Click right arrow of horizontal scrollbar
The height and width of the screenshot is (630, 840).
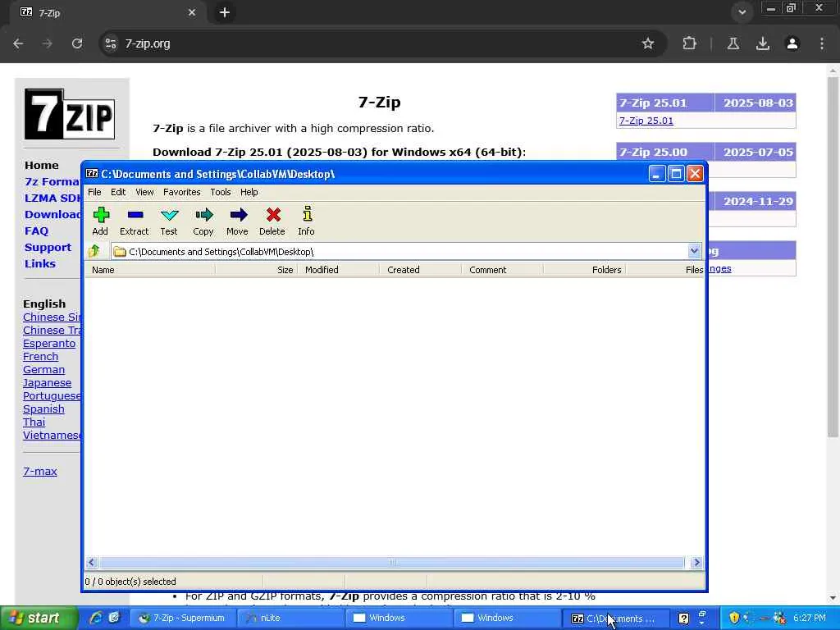point(696,562)
